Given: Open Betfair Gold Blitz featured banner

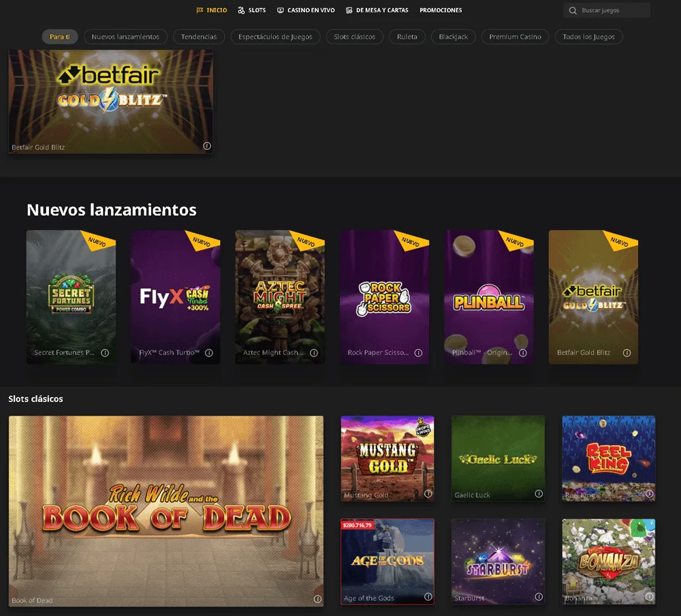Looking at the screenshot, I should (111, 102).
